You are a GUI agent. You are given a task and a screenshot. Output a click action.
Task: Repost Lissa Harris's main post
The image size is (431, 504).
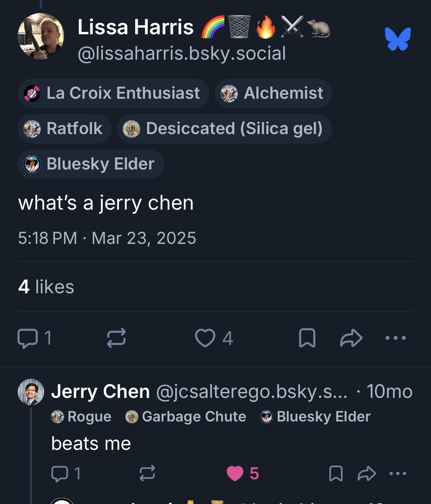(116, 338)
